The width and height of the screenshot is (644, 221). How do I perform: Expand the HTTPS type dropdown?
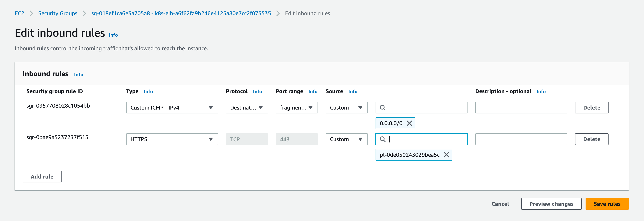pyautogui.click(x=172, y=139)
